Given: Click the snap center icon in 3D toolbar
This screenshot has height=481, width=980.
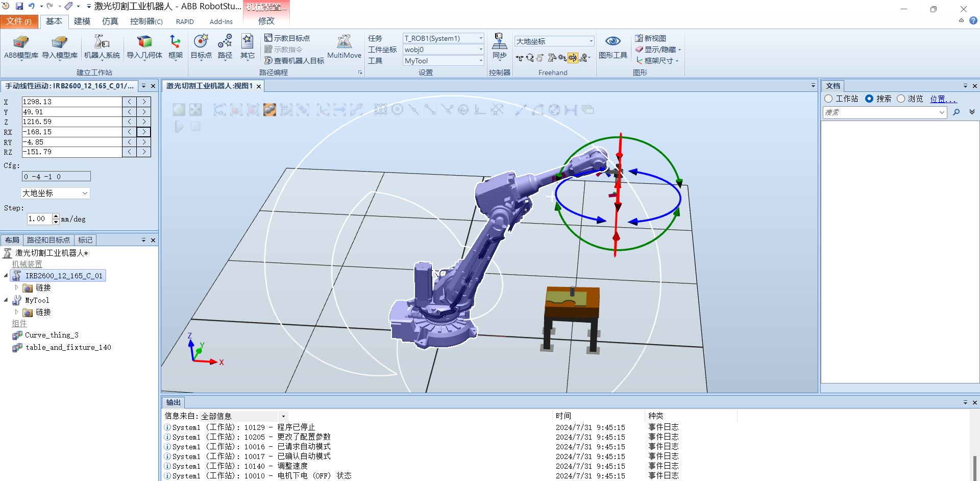Looking at the screenshot, I should point(397,109).
